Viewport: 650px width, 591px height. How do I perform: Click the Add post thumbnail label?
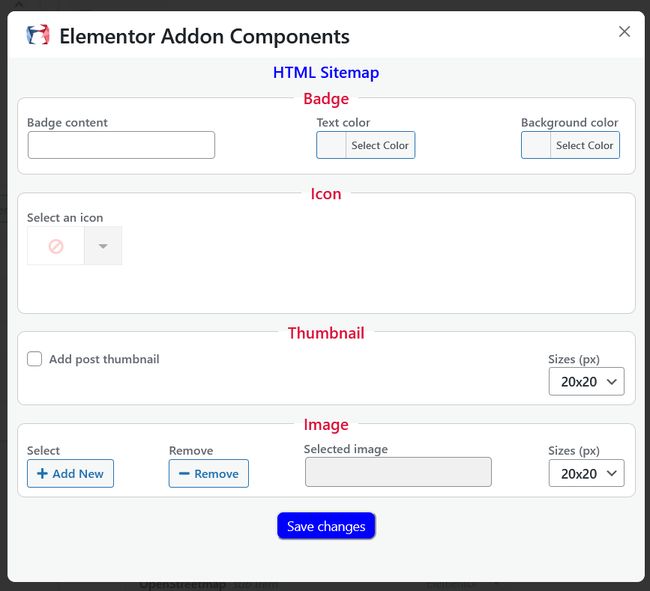pyautogui.click(x=104, y=359)
